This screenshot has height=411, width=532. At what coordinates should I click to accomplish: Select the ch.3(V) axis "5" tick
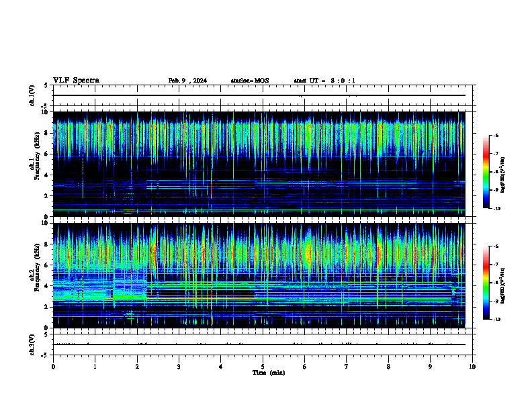pos(46,334)
